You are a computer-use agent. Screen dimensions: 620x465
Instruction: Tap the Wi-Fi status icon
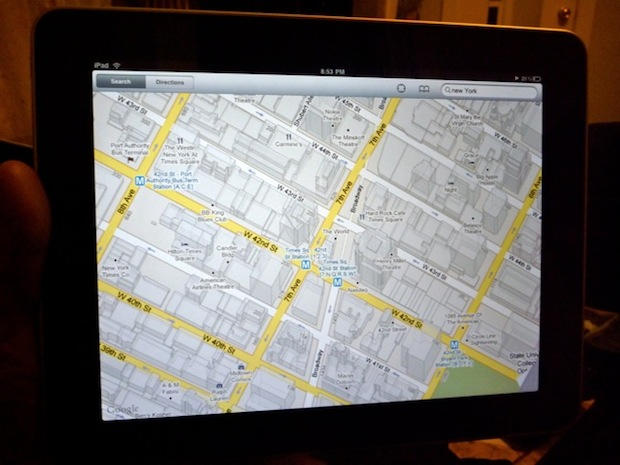coord(117,66)
